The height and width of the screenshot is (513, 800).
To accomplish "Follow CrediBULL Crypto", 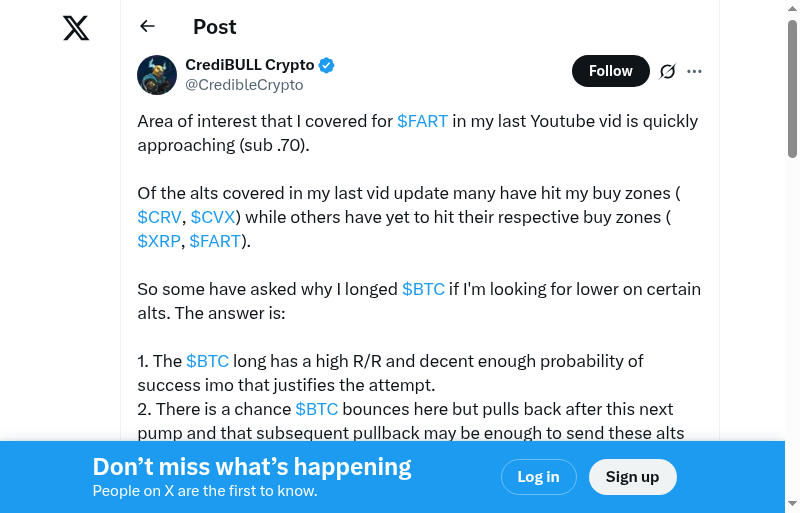I will pos(610,71).
